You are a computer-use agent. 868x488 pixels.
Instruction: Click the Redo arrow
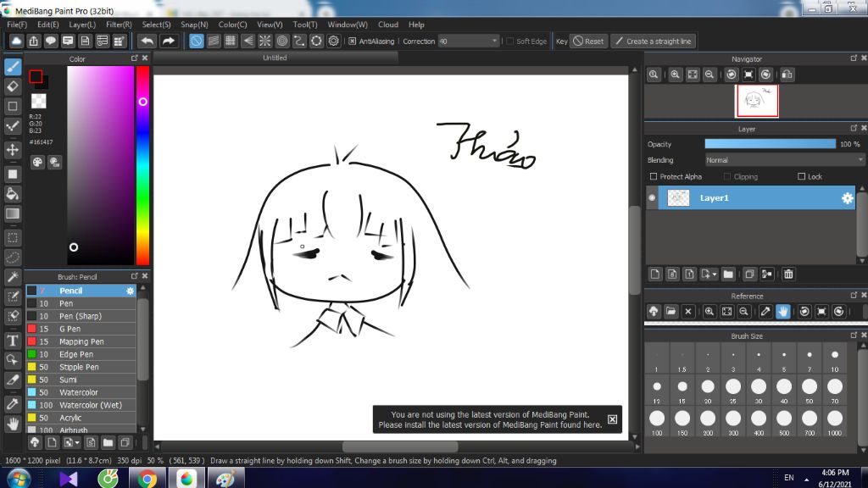pos(169,41)
